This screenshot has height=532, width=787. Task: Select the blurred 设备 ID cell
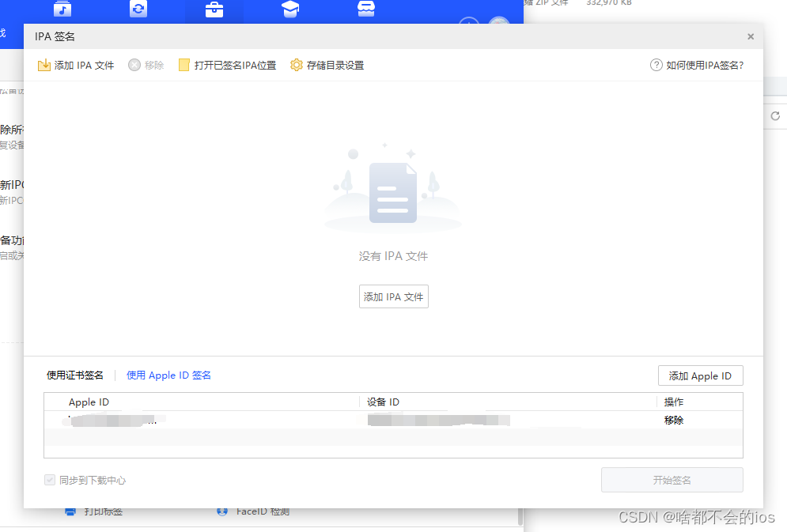(x=438, y=421)
